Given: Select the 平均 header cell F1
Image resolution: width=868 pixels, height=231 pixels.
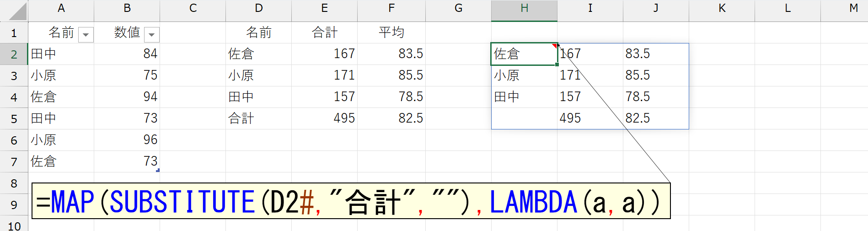Looking at the screenshot, I should click(391, 32).
